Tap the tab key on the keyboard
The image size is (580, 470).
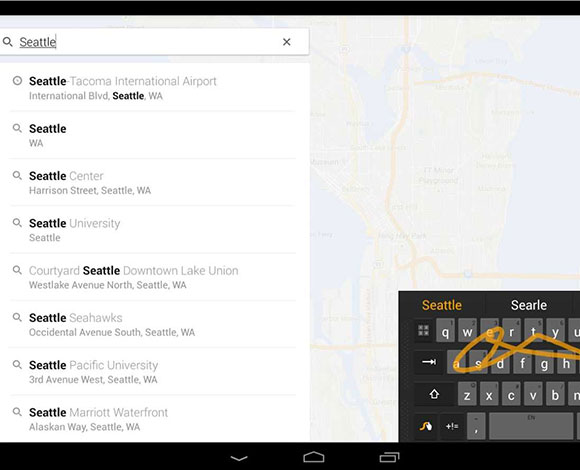429,362
